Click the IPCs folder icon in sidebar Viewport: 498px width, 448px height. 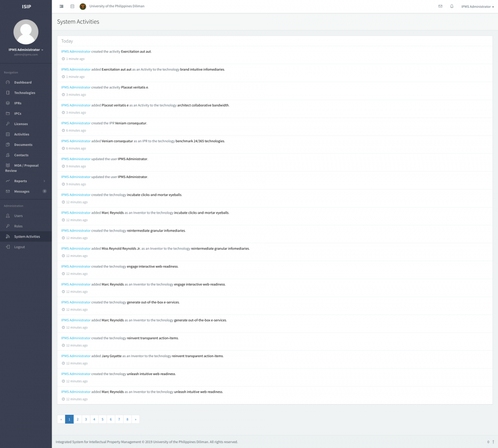[x=8, y=113]
